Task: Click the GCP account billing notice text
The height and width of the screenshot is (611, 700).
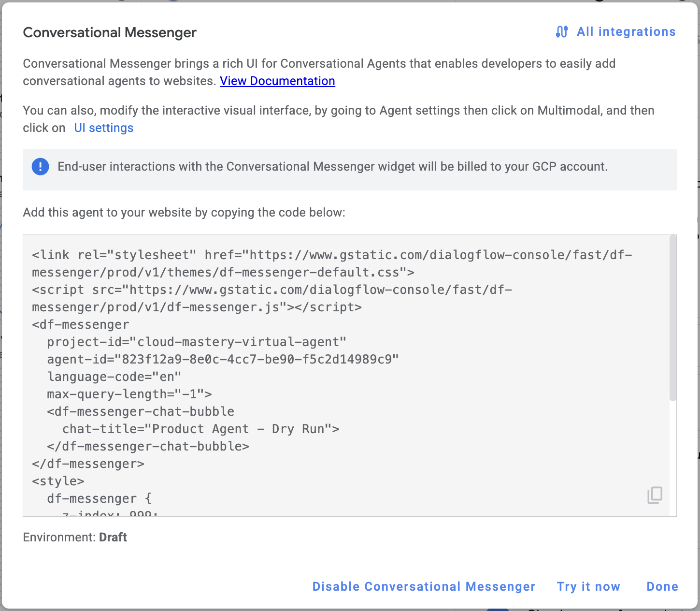Action: tap(332, 167)
